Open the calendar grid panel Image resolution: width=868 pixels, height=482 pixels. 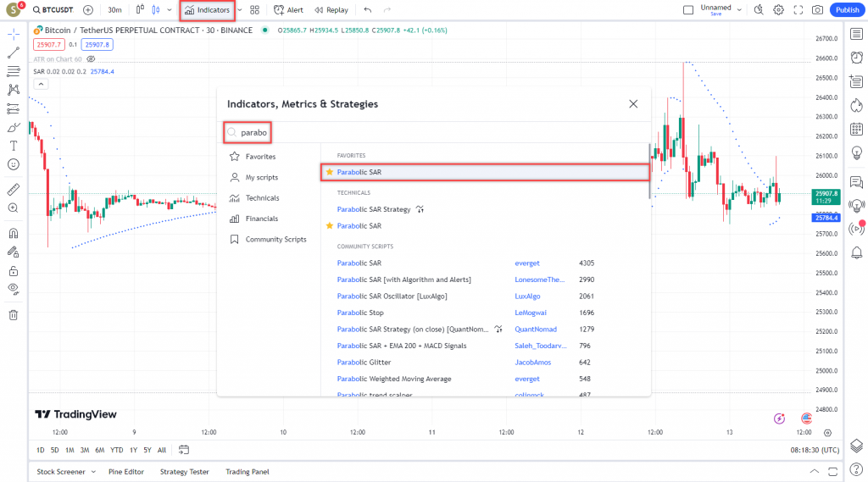point(856,129)
